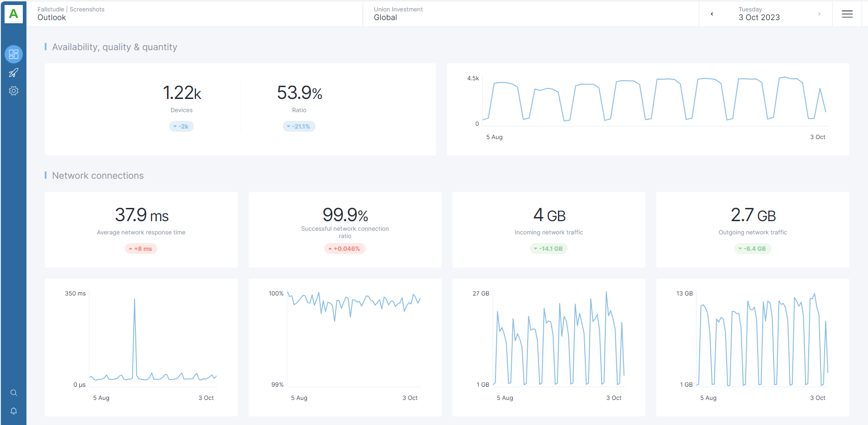
Task: Click the search magnifier icon in sidebar
Action: click(14, 393)
